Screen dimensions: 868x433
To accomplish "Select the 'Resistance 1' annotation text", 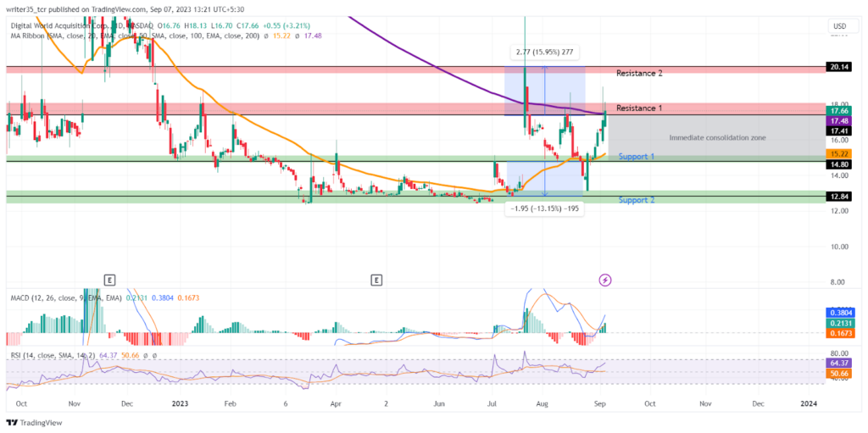I will click(639, 108).
